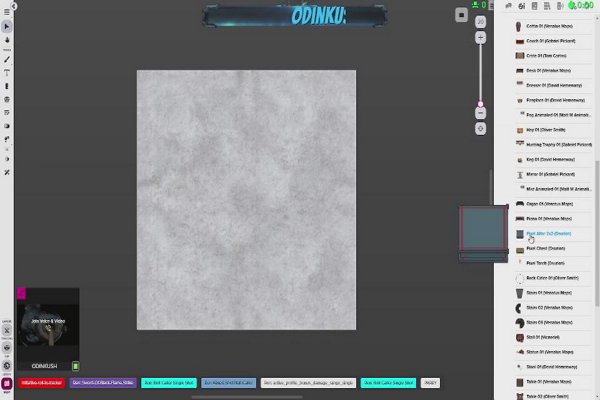Select the Table 01 asset
Viewport: 600px width, 400px height.
point(553,382)
